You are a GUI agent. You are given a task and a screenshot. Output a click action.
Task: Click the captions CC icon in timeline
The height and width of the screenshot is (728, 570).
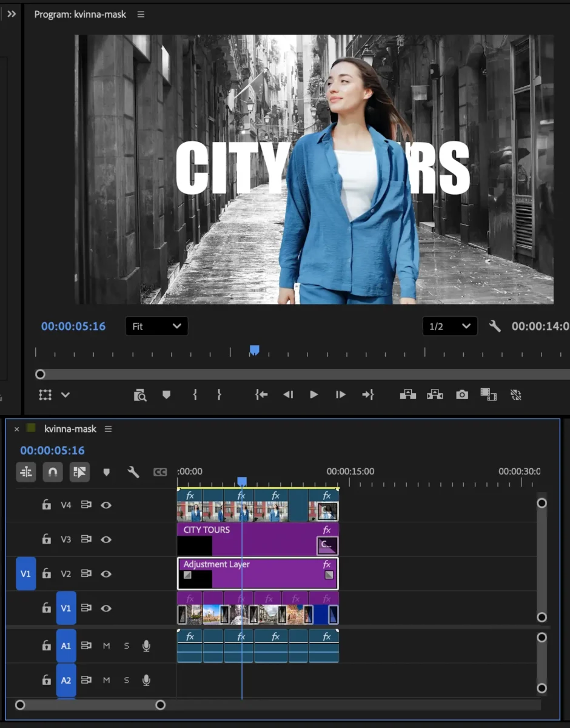(x=160, y=472)
